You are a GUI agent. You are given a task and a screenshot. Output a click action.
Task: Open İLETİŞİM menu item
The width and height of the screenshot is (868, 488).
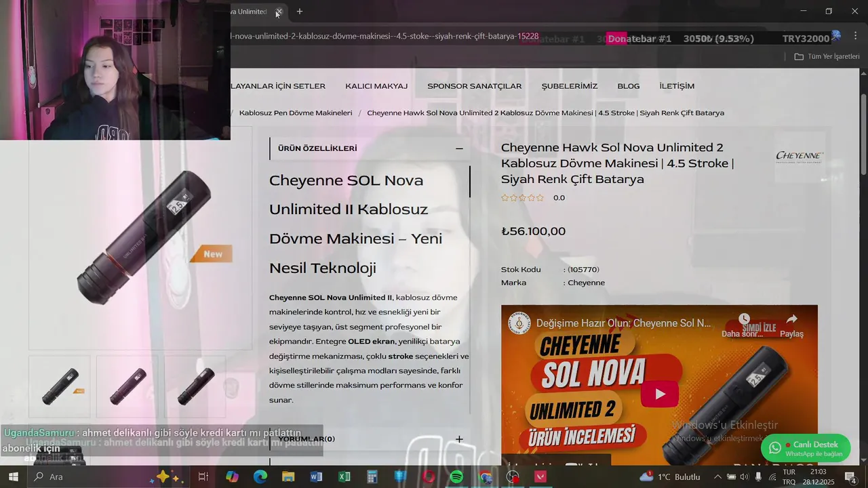click(677, 86)
